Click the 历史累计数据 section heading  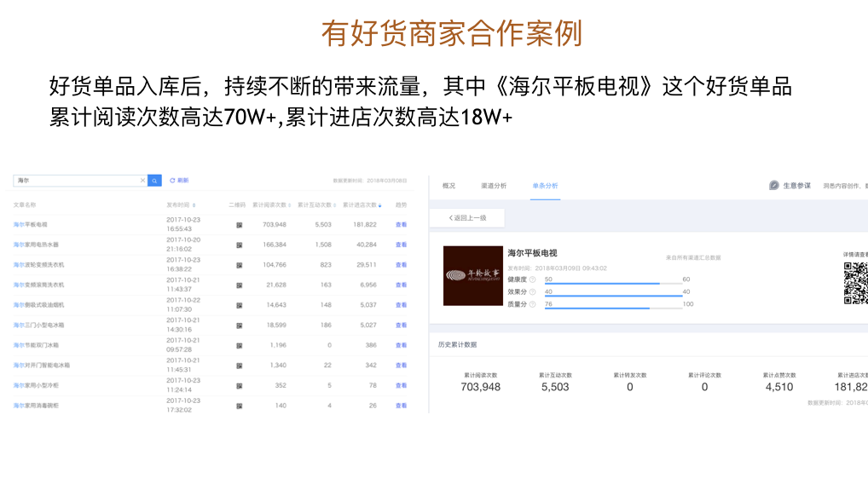click(457, 344)
